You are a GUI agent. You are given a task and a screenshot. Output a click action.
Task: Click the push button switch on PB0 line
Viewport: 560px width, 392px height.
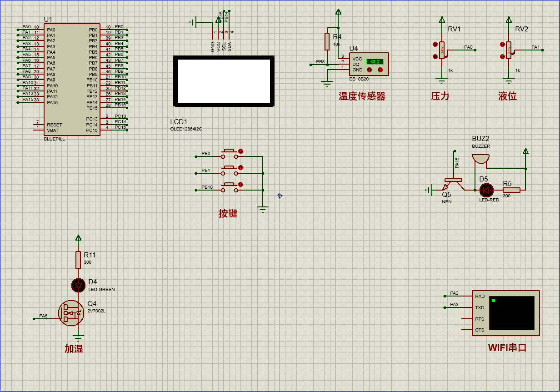[230, 154]
